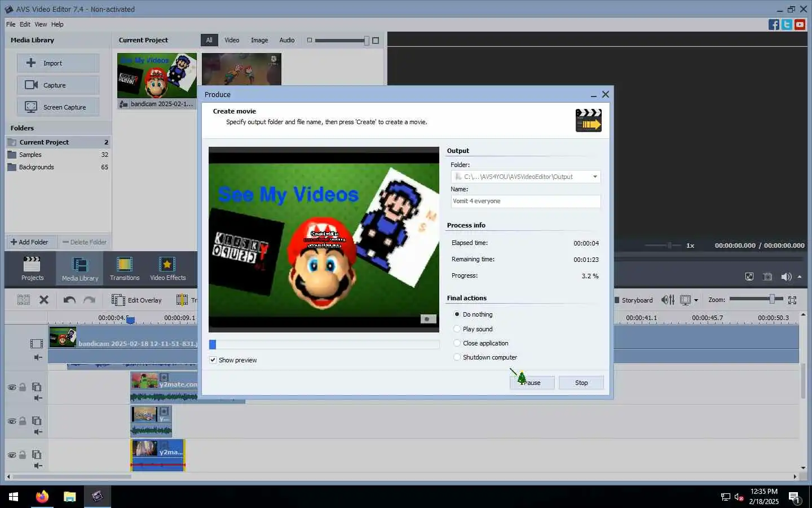812x508 pixels.
Task: Click the delete X icon in timeline toolbar
Action: point(44,300)
